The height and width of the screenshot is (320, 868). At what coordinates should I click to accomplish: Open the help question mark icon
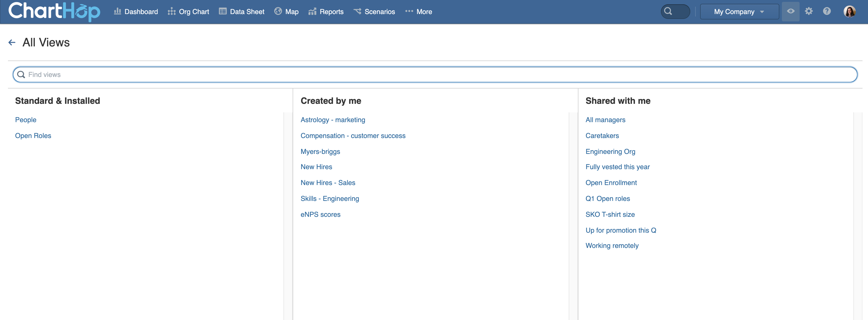click(x=826, y=12)
